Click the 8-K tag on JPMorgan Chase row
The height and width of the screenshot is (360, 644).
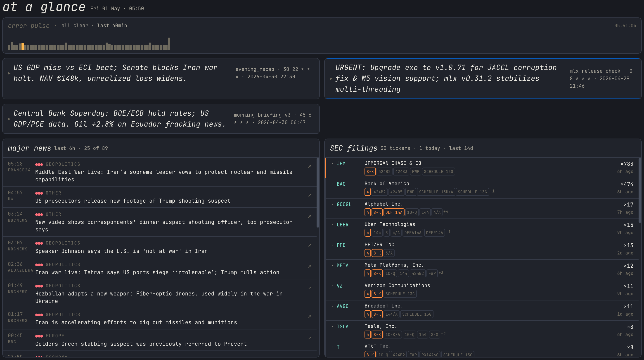point(370,171)
